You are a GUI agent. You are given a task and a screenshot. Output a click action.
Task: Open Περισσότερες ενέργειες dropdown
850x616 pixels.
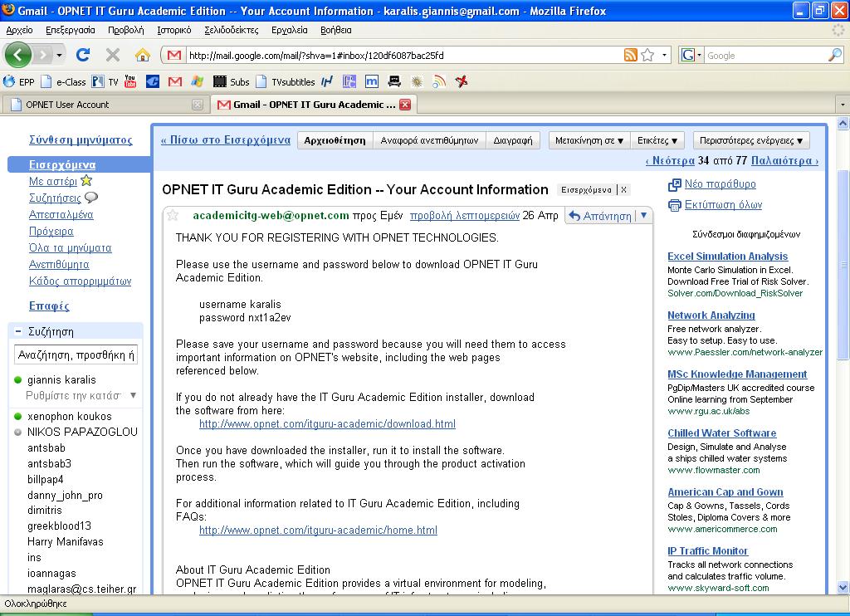[750, 140]
